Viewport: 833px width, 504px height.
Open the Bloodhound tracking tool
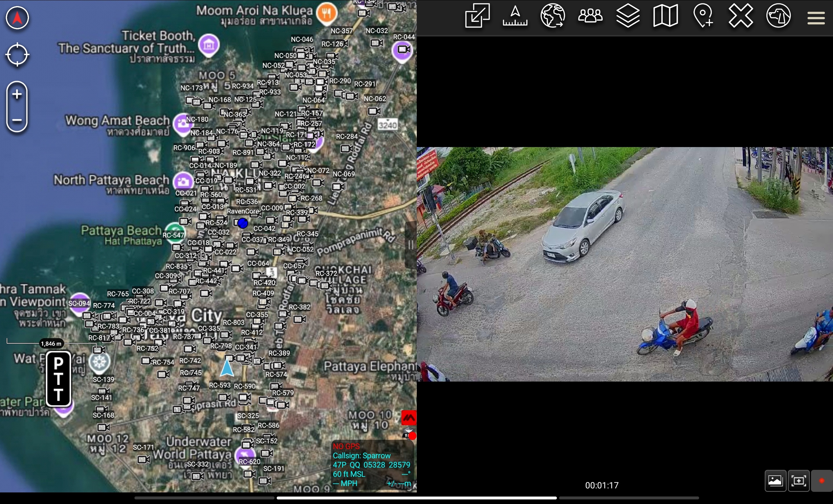pos(778,16)
